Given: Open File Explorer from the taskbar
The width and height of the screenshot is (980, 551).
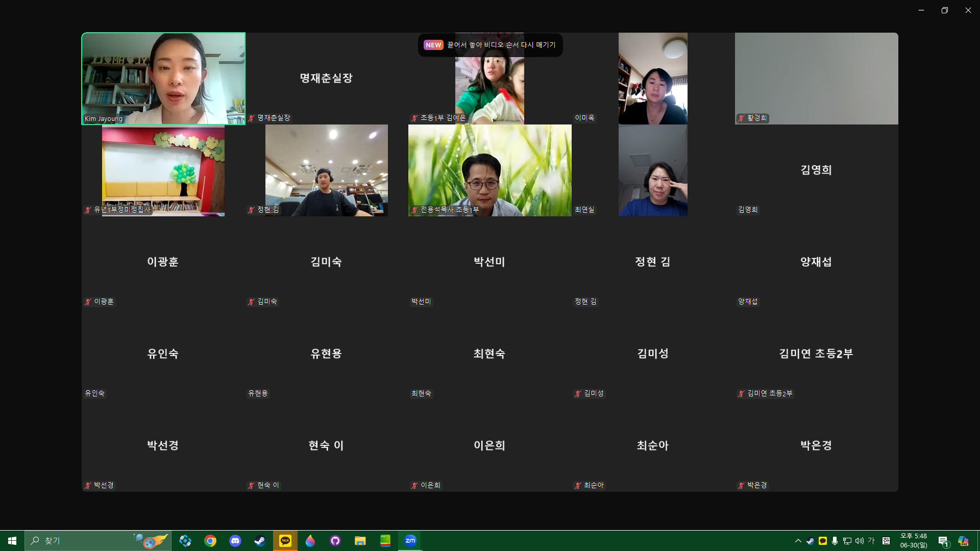Looking at the screenshot, I should (x=360, y=541).
